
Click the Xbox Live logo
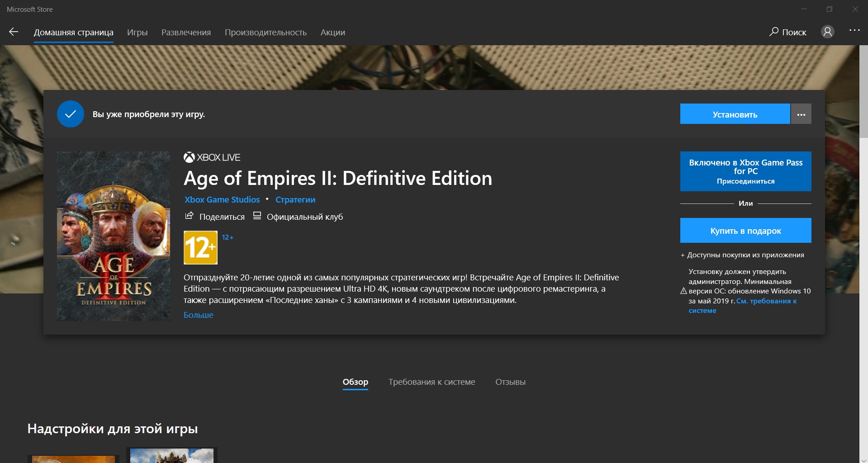pos(212,157)
